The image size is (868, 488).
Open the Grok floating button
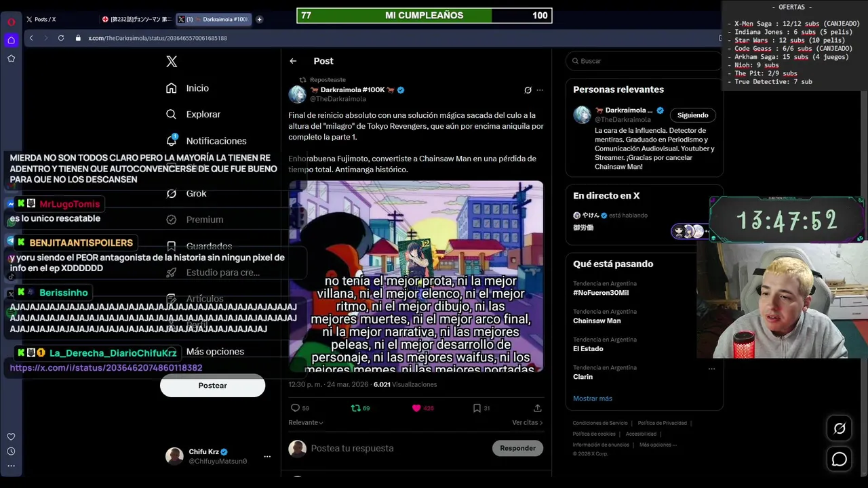pos(840,428)
